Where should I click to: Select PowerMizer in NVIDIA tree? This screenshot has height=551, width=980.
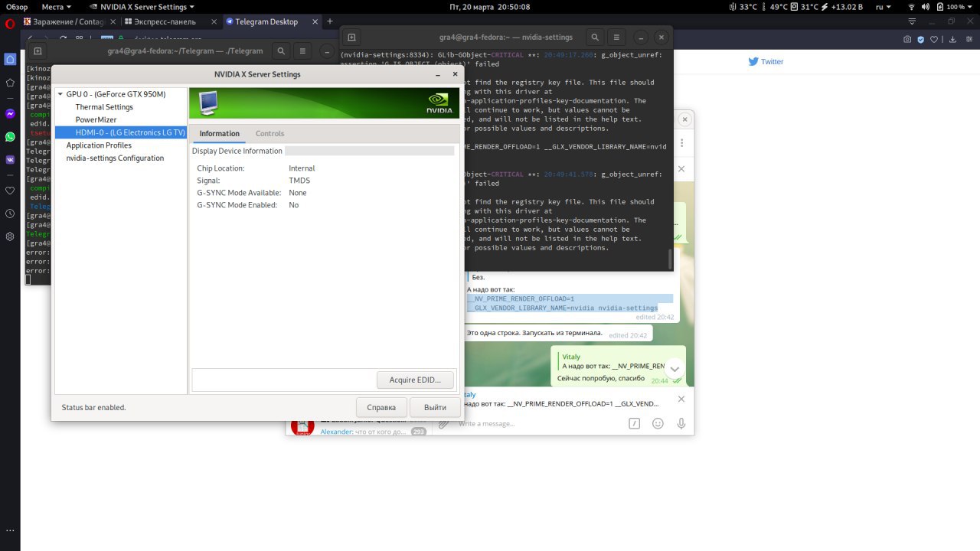[x=96, y=120]
